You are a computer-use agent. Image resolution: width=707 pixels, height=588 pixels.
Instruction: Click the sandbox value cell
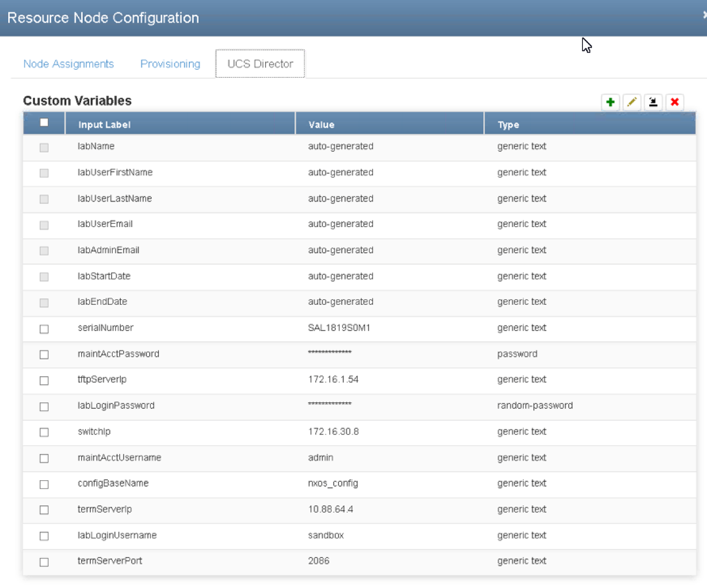pyautogui.click(x=326, y=536)
